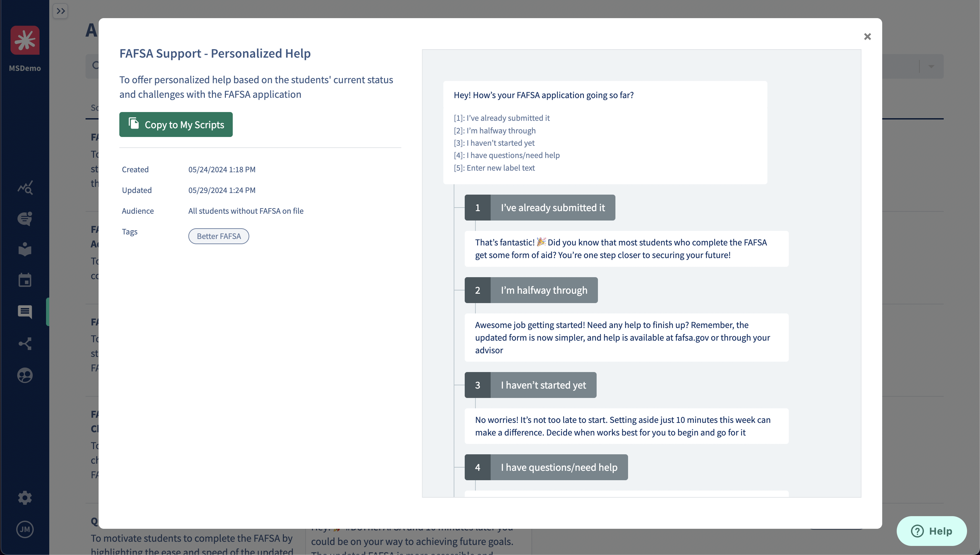Open the chatbot conversations icon in the sidebar

(x=25, y=219)
